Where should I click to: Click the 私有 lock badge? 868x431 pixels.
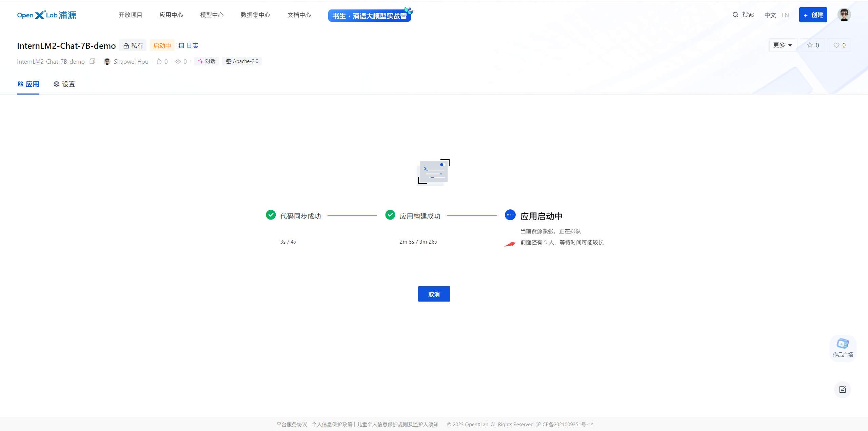[x=133, y=45]
